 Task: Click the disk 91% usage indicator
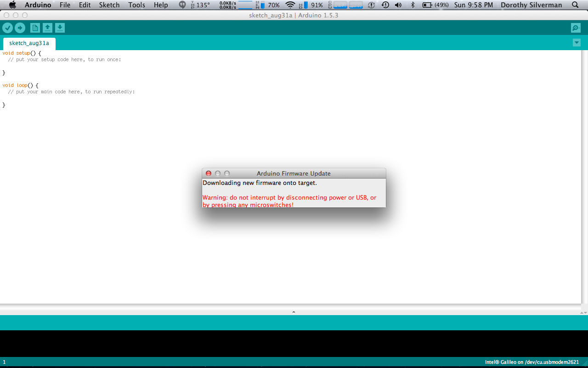tap(311, 5)
